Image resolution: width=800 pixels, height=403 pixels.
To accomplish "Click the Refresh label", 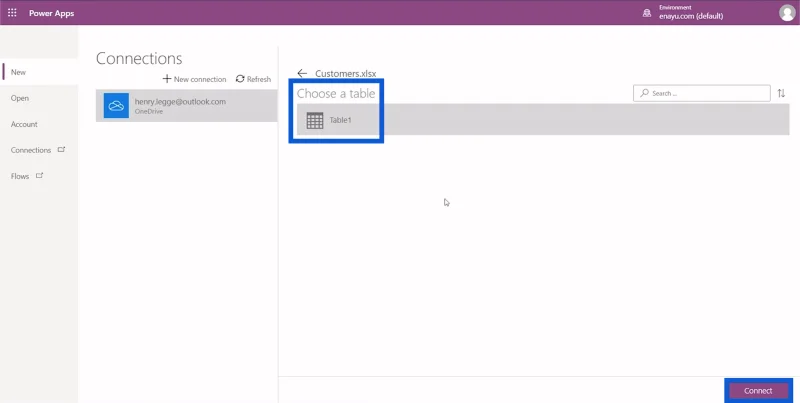I will pos(259,80).
